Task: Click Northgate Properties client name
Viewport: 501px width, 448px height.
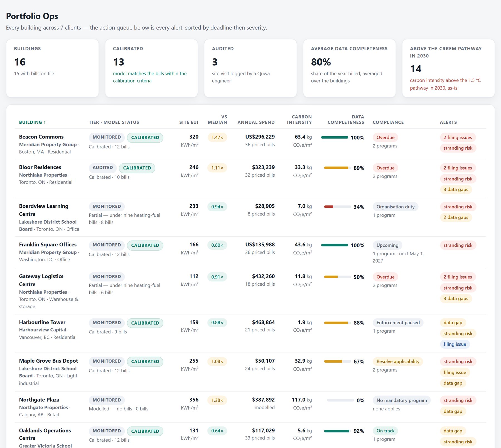Action: 43,407
